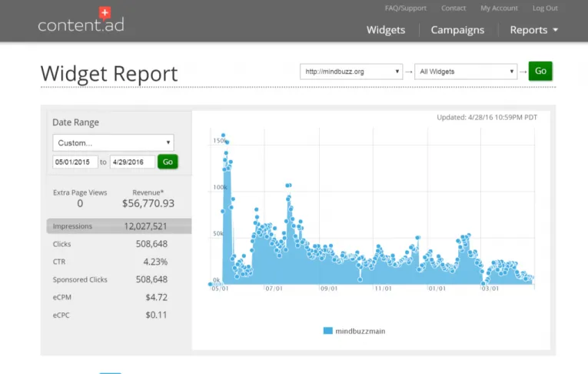The width and height of the screenshot is (588, 374).
Task: Click the Go button beside All Widgets
Action: click(540, 71)
